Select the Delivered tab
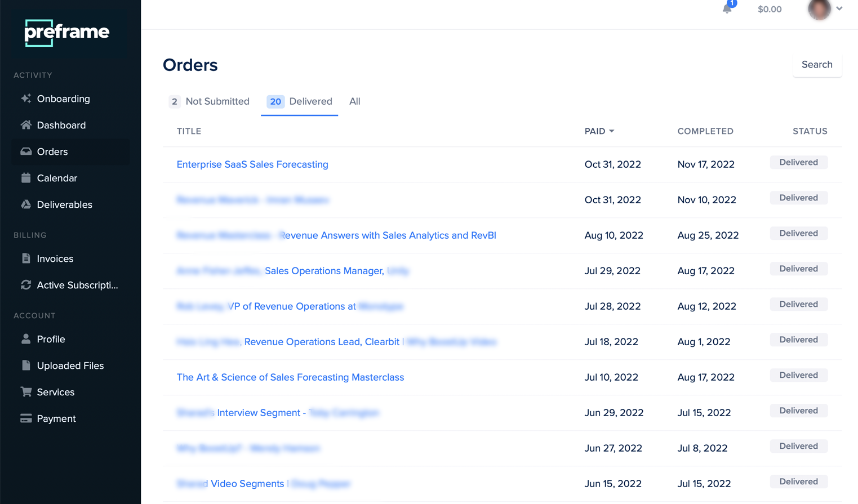The image size is (858, 504). [300, 101]
